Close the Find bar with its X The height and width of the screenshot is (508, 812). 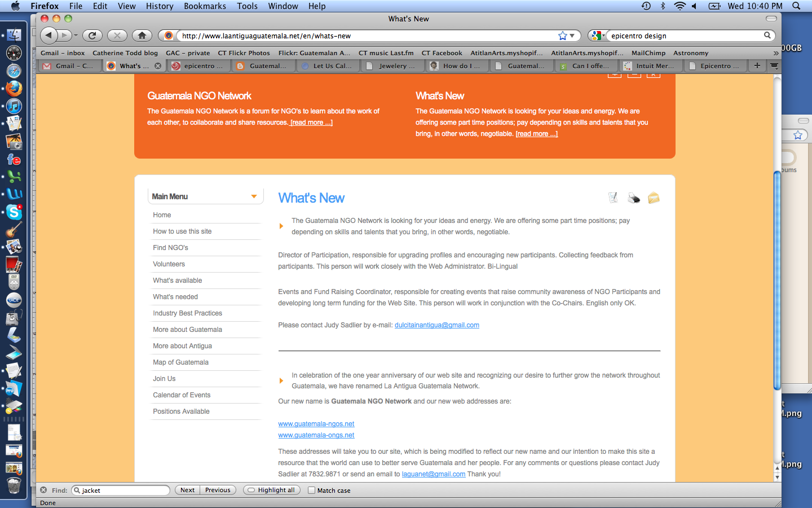[x=43, y=490]
